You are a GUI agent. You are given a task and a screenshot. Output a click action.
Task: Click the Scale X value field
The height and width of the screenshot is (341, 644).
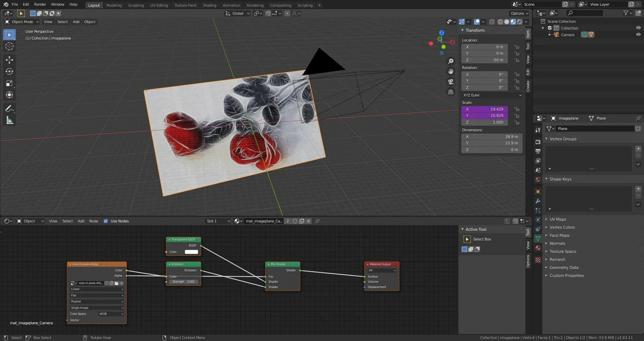coord(485,109)
